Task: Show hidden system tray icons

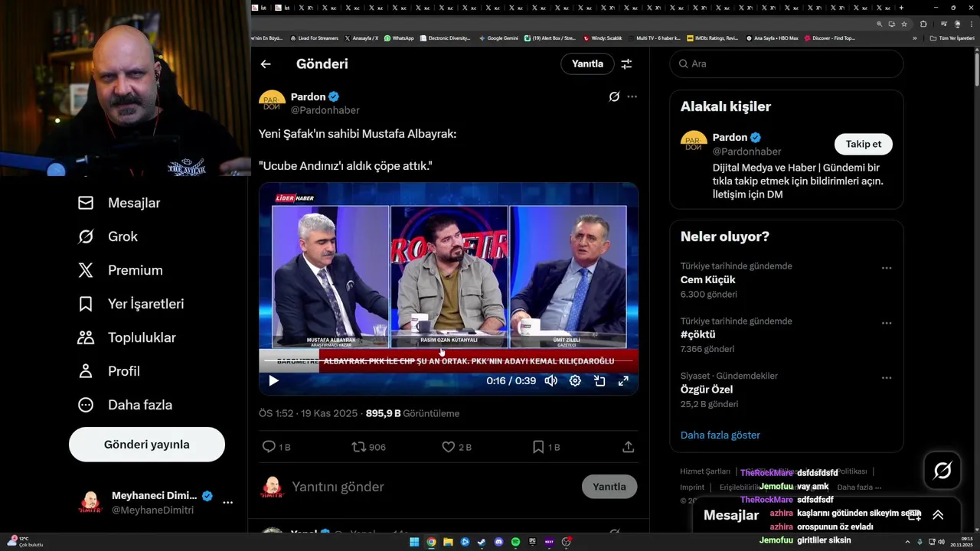Action: pyautogui.click(x=907, y=542)
